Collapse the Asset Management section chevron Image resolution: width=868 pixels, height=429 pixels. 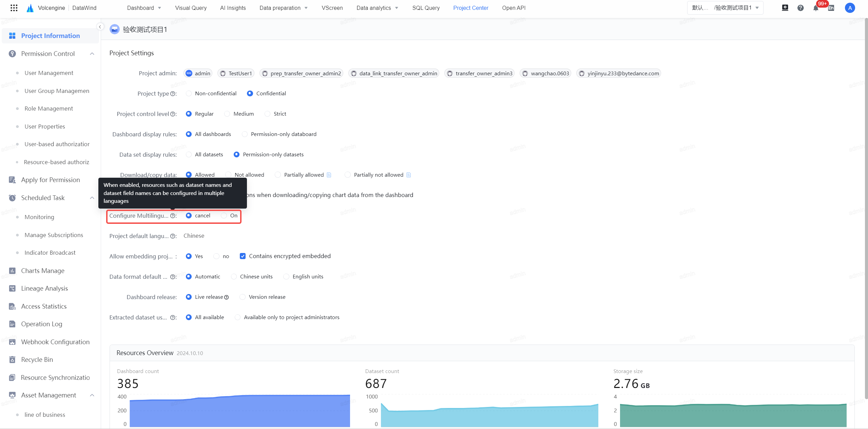92,395
